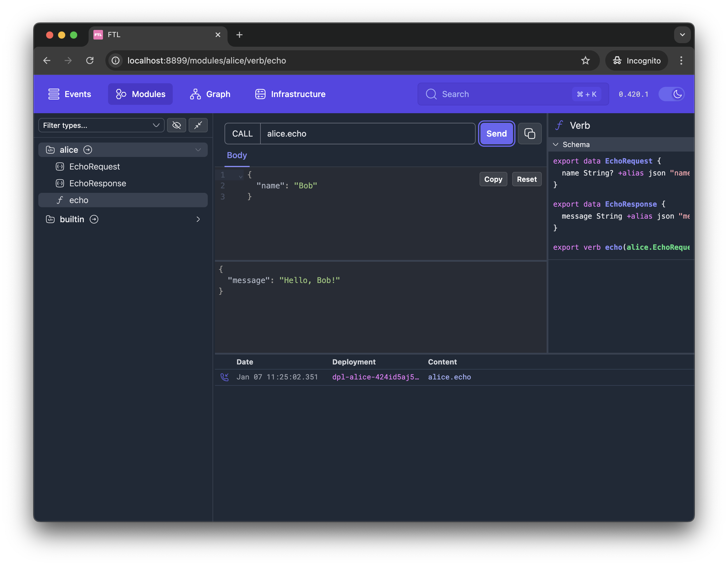Collapse the alice module chevron

[x=198, y=150]
